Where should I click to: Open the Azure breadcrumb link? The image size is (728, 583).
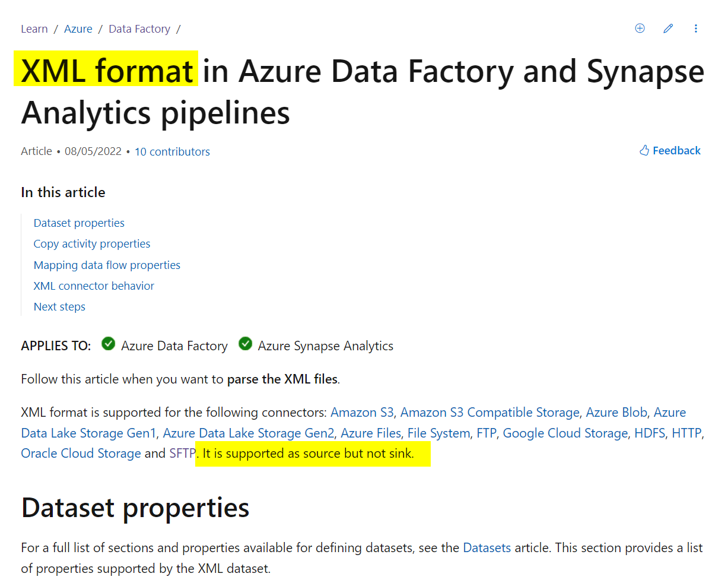pyautogui.click(x=78, y=29)
